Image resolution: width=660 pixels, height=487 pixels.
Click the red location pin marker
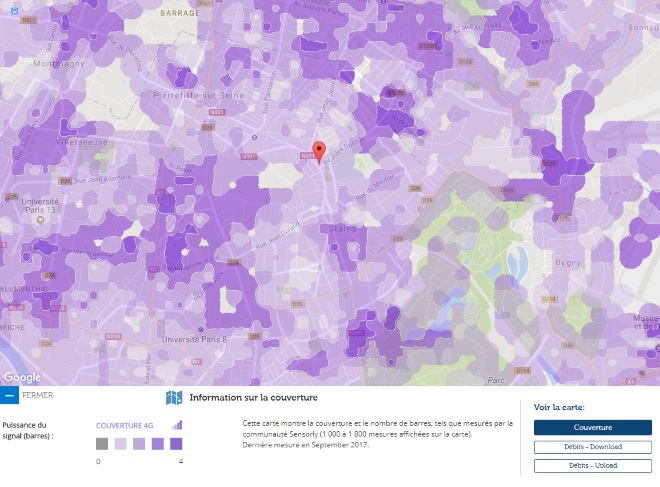click(319, 152)
